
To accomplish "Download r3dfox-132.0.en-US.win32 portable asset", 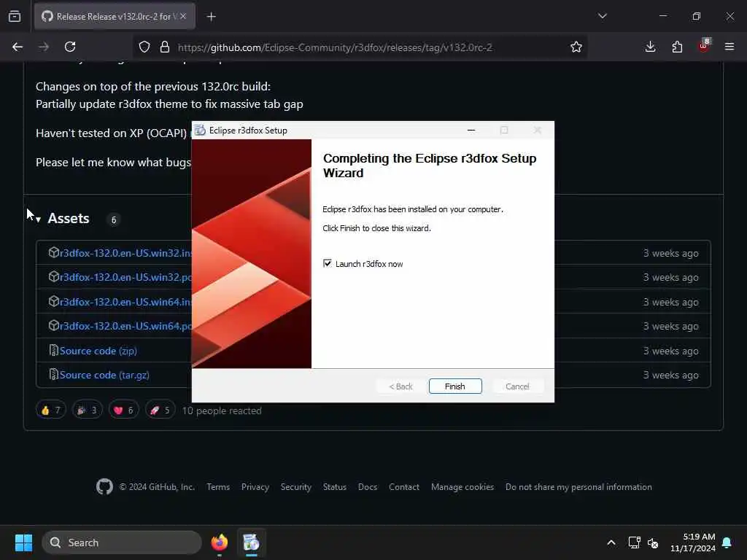I will [x=125, y=277].
